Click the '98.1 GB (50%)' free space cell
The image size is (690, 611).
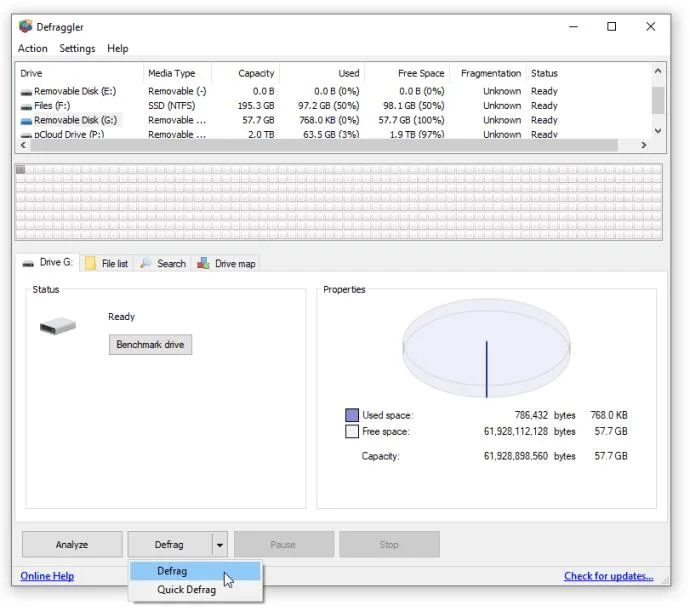click(x=414, y=106)
